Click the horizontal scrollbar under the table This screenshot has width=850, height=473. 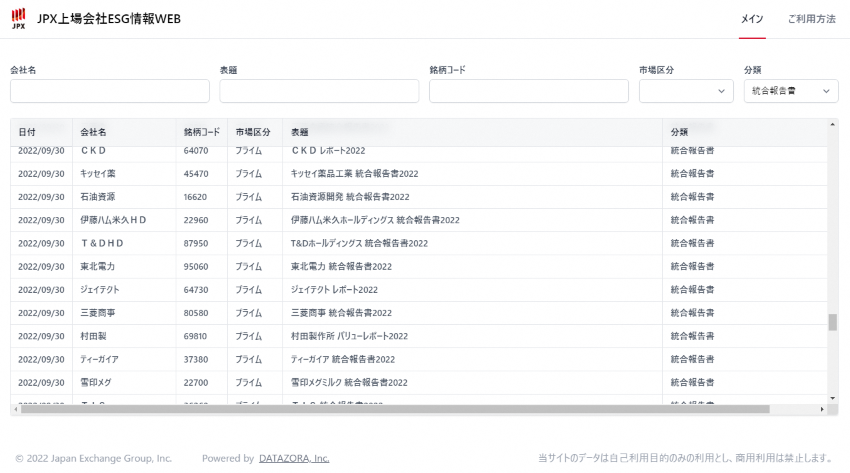[400, 409]
